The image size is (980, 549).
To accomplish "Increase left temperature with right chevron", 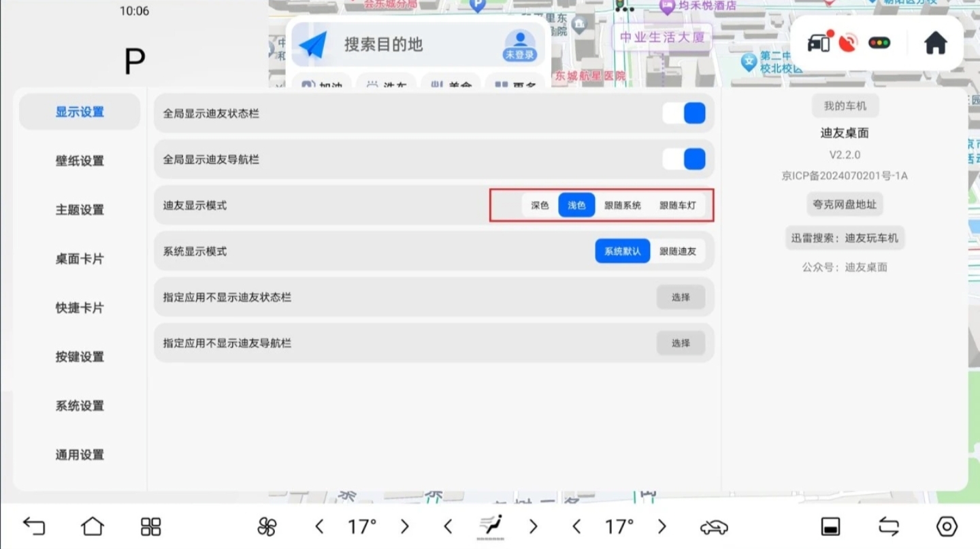I will tap(405, 526).
